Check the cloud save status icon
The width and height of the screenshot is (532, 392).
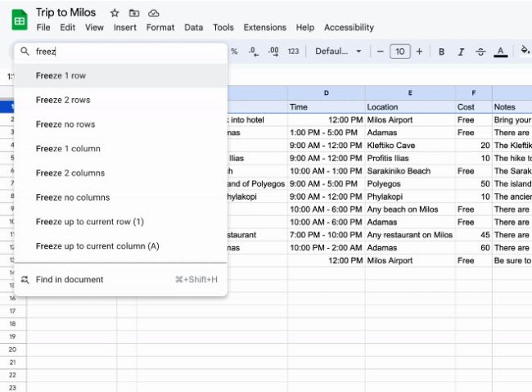[x=154, y=13]
